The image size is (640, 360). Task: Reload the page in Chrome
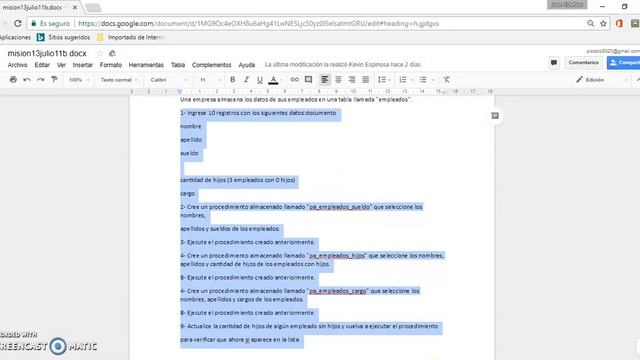(x=18, y=23)
